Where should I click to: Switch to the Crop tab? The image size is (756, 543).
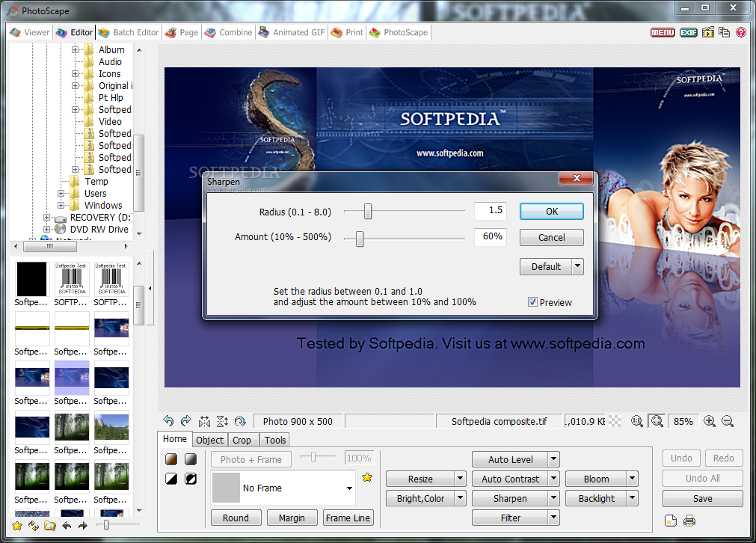tap(242, 440)
